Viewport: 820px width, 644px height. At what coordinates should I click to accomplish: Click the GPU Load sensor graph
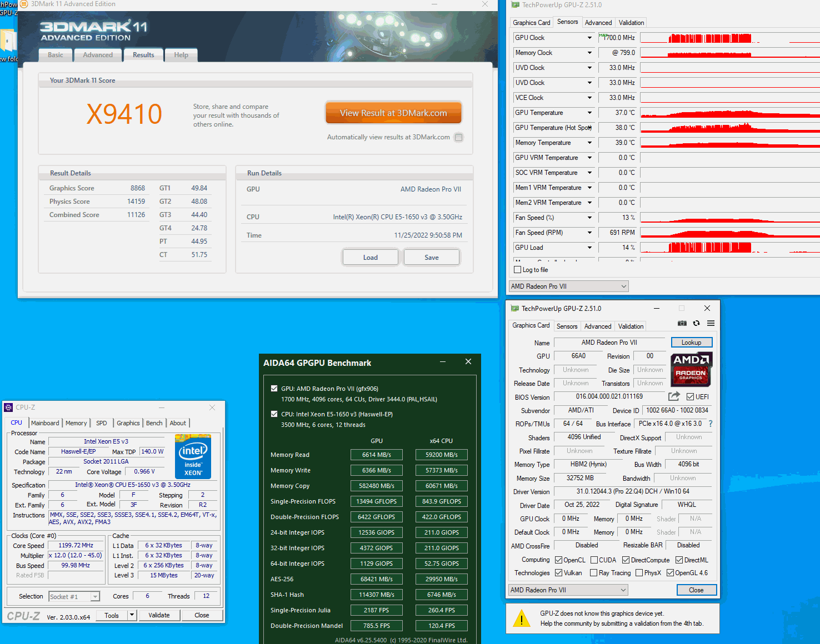729,248
